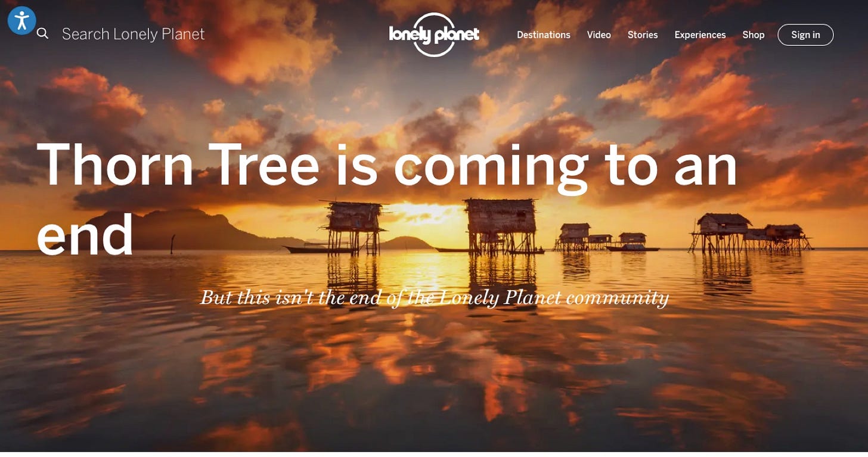Open the Video section
The width and height of the screenshot is (868, 457).
(599, 35)
